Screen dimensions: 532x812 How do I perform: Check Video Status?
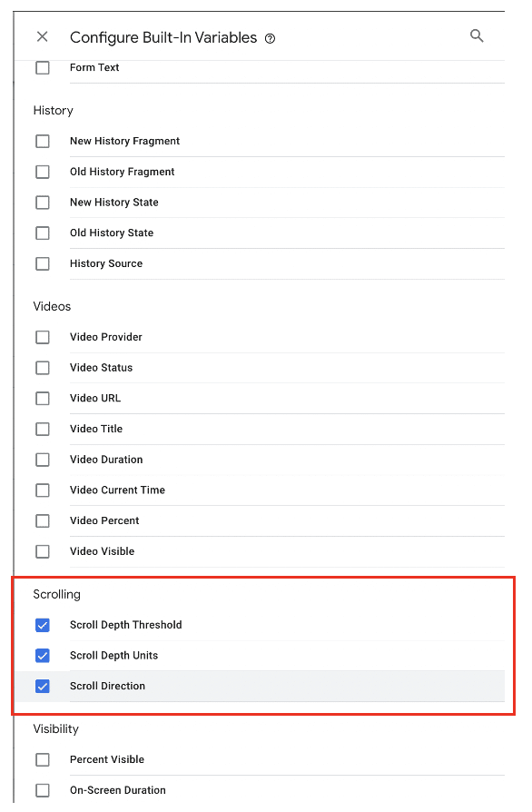(42, 367)
